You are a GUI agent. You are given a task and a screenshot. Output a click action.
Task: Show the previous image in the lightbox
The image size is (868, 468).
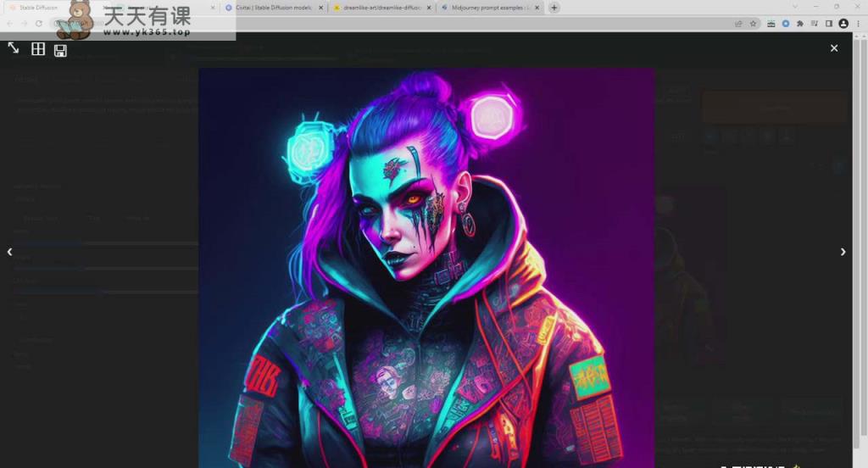pos(9,252)
